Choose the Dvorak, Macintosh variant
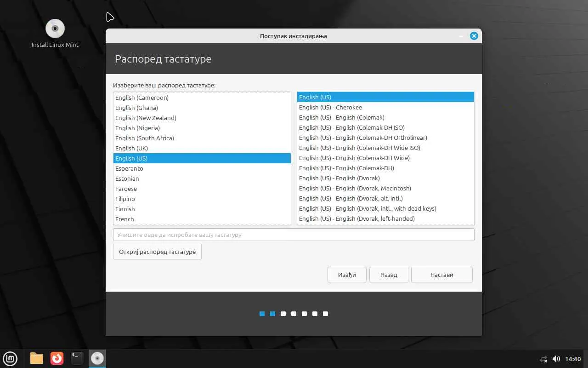This screenshot has height=368, width=588. tap(385, 188)
